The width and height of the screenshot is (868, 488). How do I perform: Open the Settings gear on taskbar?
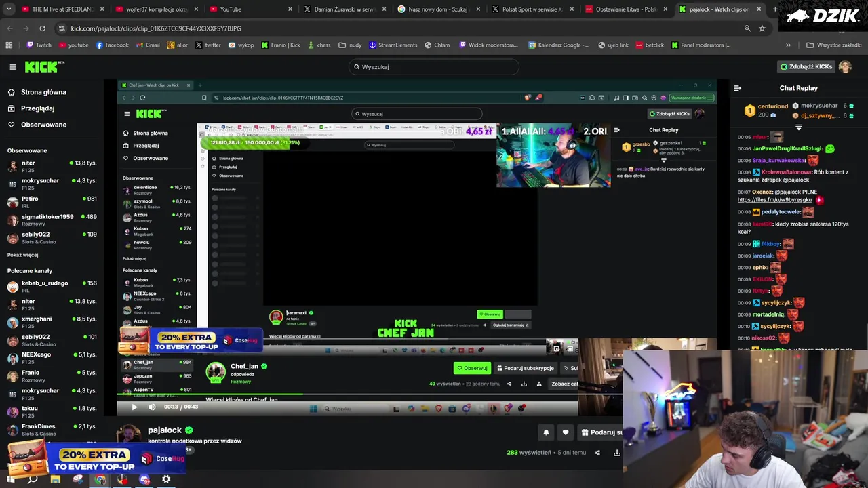tap(166, 479)
